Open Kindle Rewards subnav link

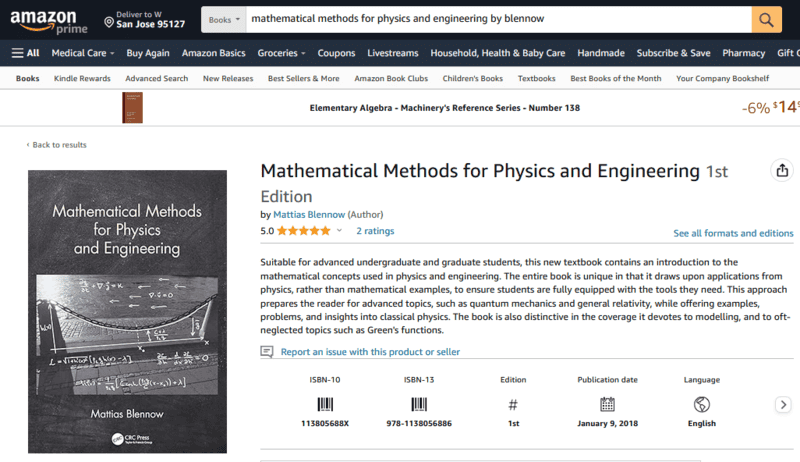(x=82, y=79)
